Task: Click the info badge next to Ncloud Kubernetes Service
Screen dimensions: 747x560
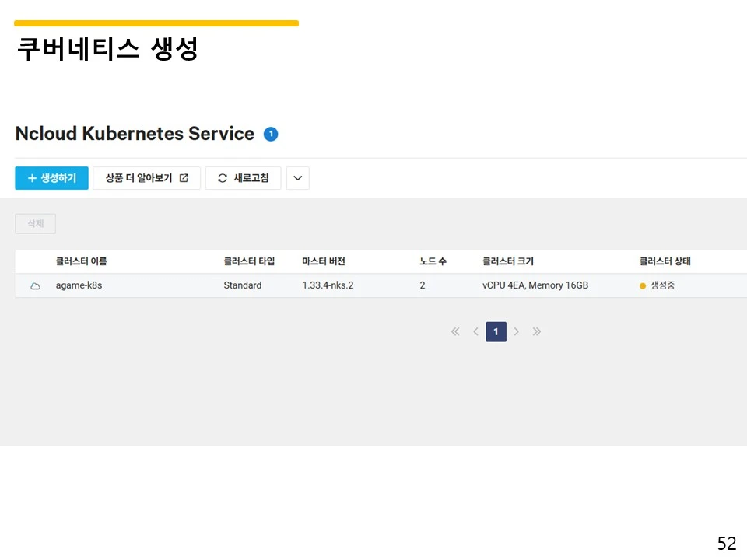Action: pyautogui.click(x=270, y=134)
